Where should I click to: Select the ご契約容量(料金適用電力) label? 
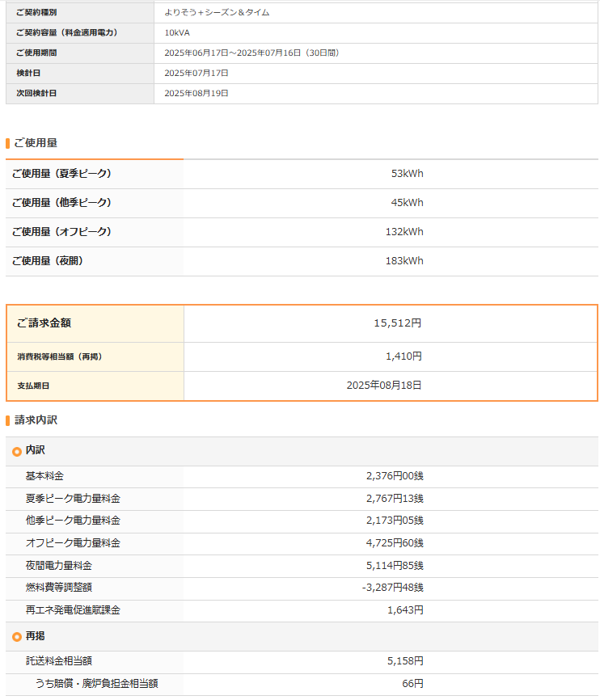pos(66,32)
